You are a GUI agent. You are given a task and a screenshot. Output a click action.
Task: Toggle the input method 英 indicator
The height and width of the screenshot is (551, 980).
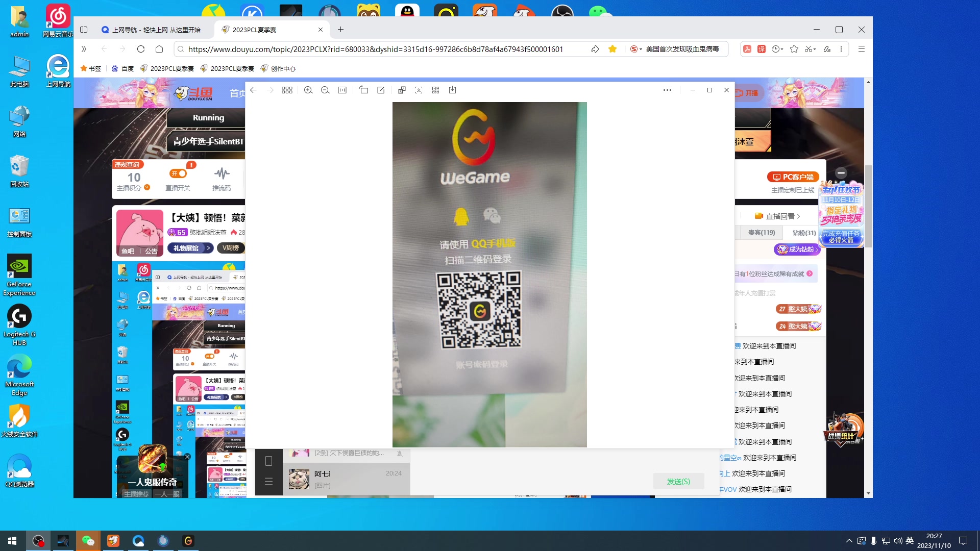click(910, 541)
